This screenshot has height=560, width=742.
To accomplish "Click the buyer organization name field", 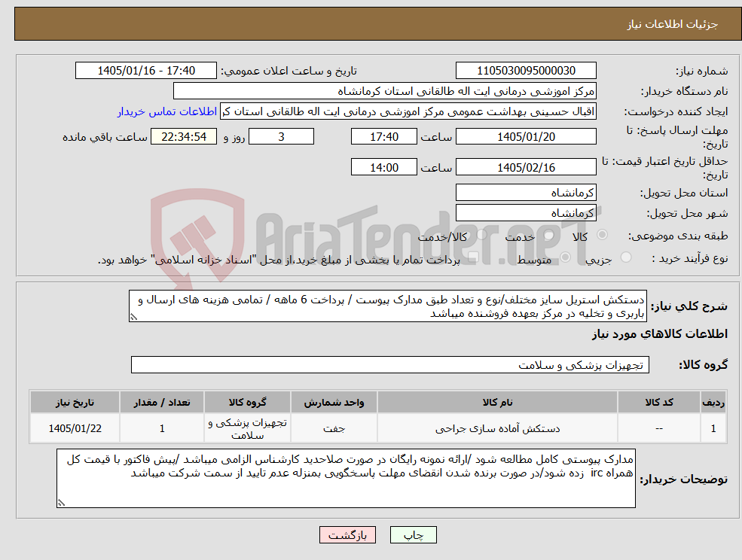I will [385, 91].
